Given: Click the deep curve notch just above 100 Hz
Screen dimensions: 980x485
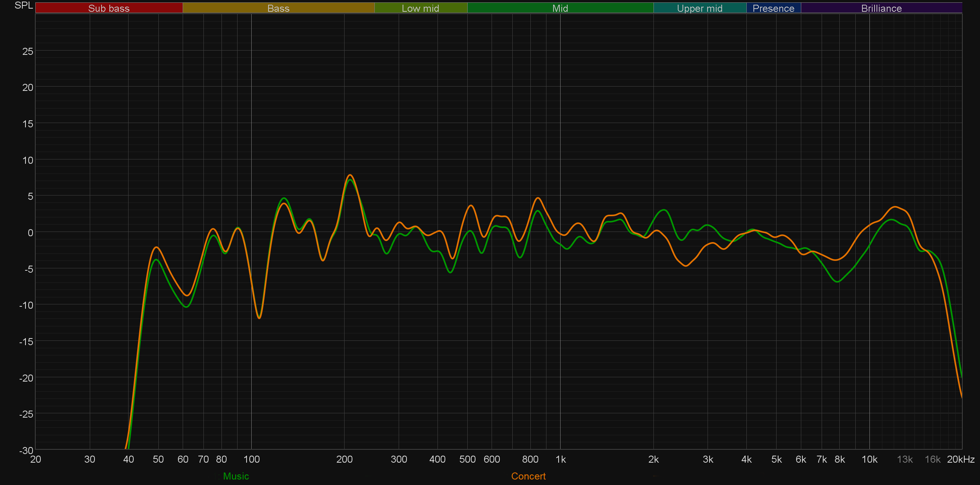Looking at the screenshot, I should 259,318.
